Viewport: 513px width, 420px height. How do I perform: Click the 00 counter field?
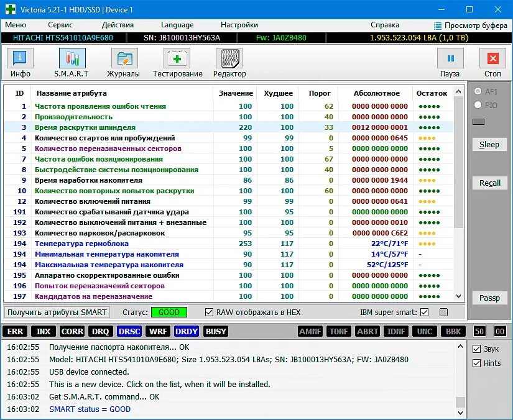pyautogui.click(x=500, y=331)
